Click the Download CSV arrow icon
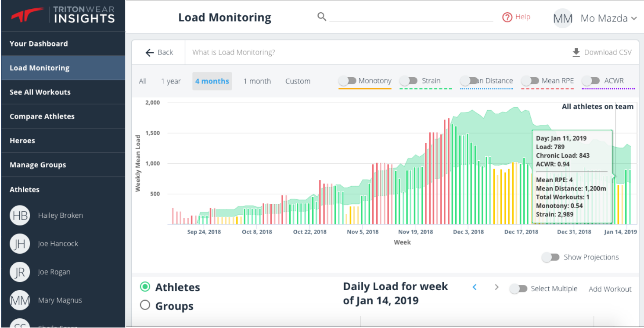Viewport: 644px width, 328px height. [576, 52]
